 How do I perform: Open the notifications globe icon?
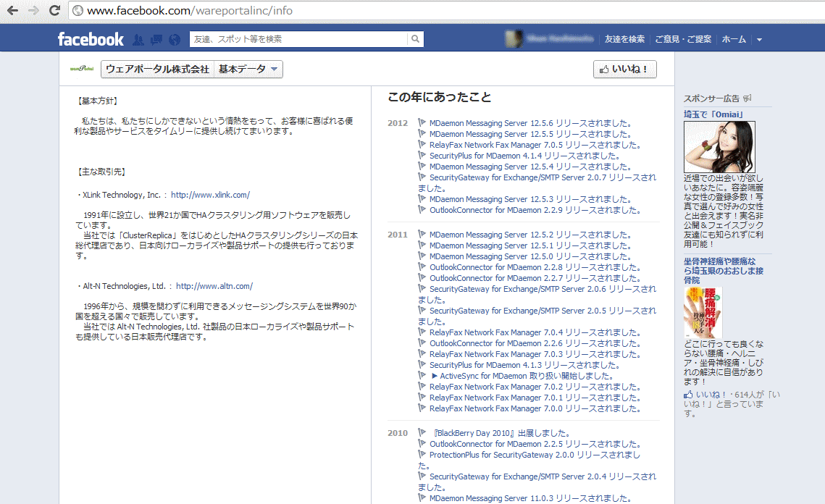(174, 39)
